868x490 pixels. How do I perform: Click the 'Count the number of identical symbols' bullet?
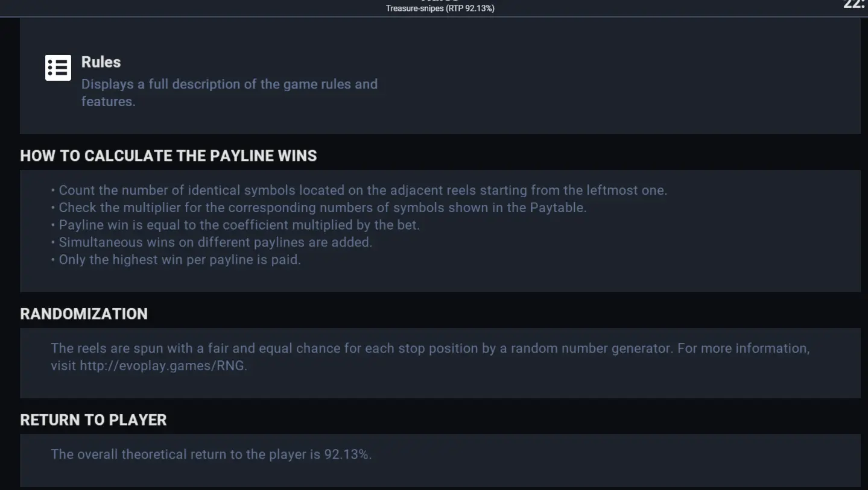coord(360,190)
